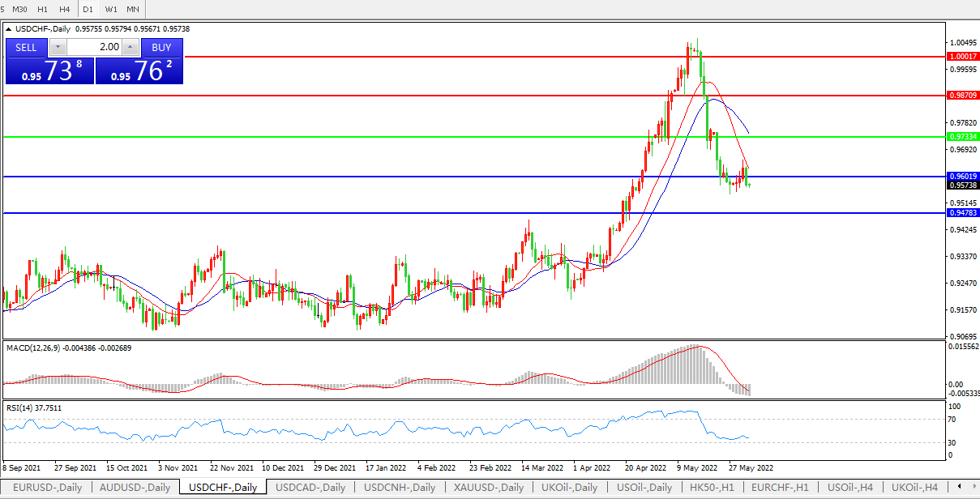Image resolution: width=980 pixels, height=499 pixels.
Task: Click the 2.00 volume input field
Action: point(94,47)
